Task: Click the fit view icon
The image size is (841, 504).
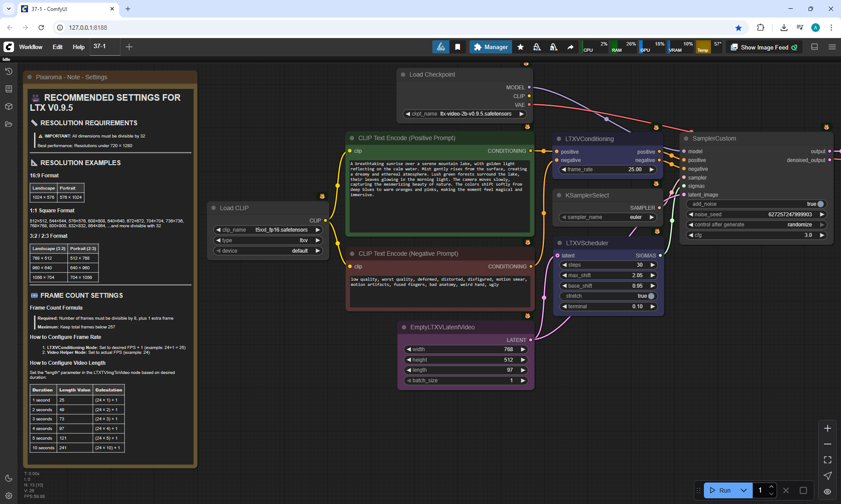Action: pos(827,460)
